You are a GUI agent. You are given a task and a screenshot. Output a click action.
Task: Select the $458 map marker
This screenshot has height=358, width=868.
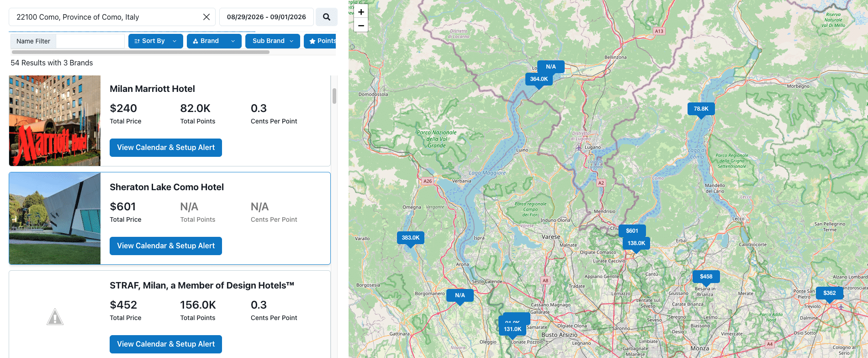706,277
